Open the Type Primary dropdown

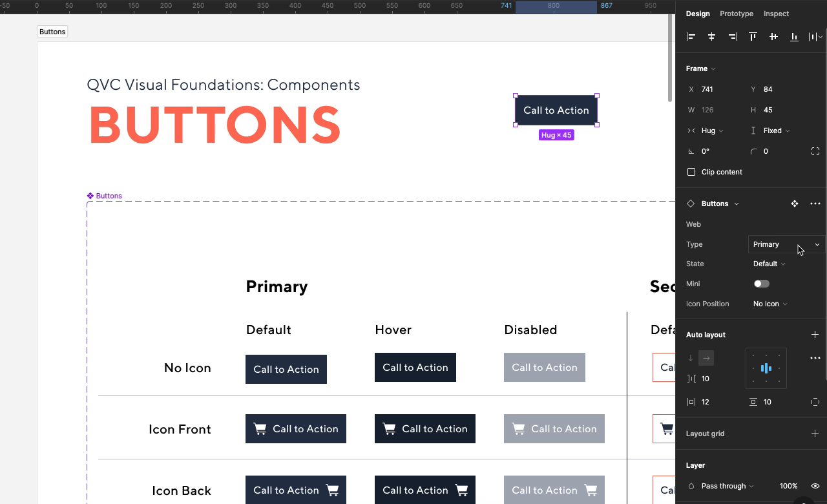point(787,244)
